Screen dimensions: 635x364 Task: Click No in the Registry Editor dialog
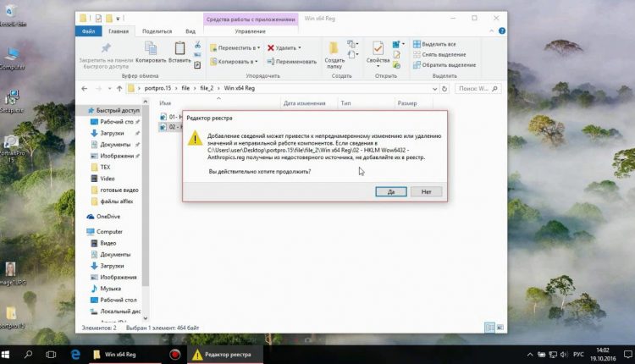pos(426,191)
